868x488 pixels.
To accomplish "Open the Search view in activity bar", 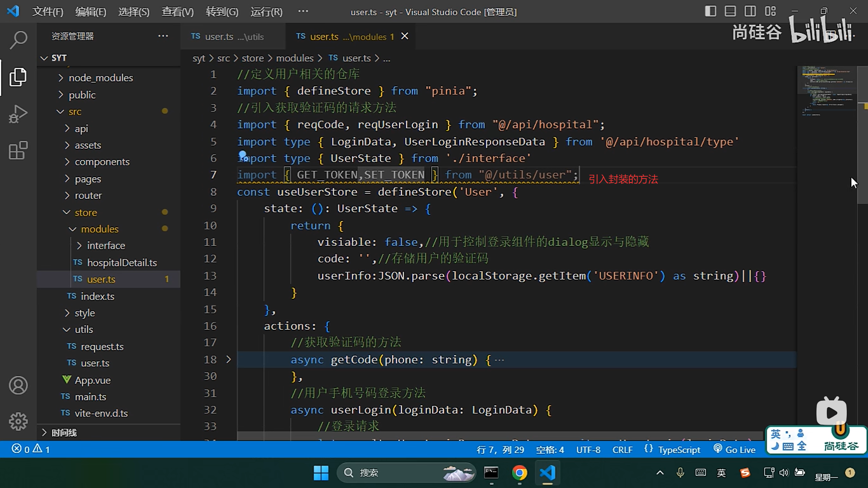I will click(x=18, y=40).
